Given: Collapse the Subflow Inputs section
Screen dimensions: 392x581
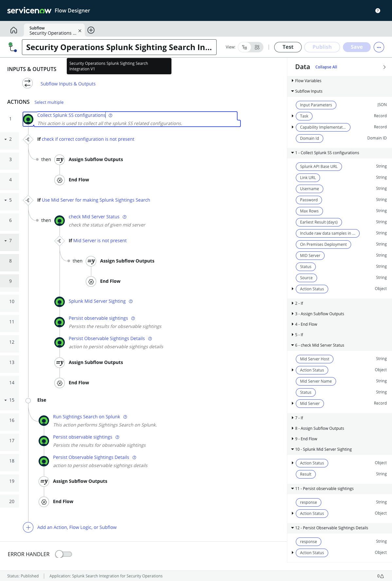Looking at the screenshot, I should (x=293, y=91).
